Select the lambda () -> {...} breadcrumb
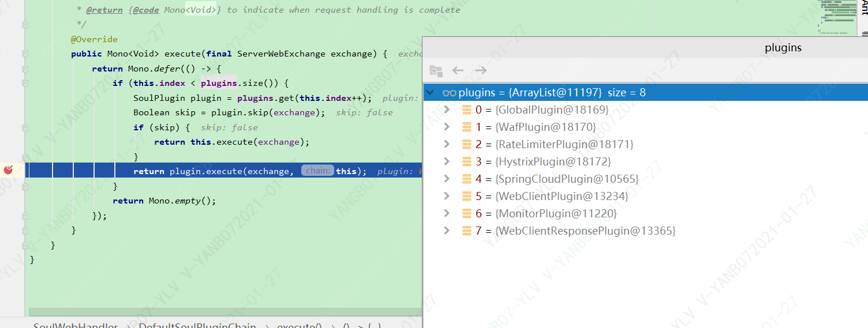The width and height of the screenshot is (868, 328). (x=362, y=326)
